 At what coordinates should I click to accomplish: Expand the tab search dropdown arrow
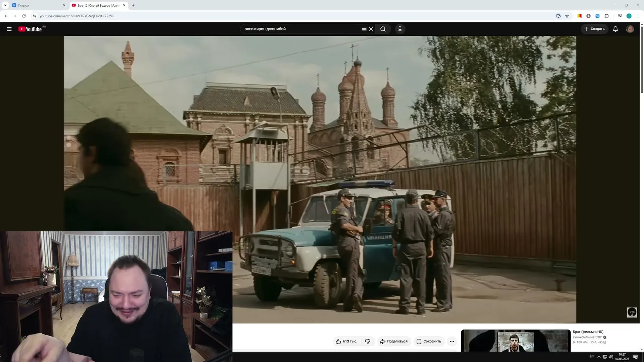pyautogui.click(x=5, y=5)
